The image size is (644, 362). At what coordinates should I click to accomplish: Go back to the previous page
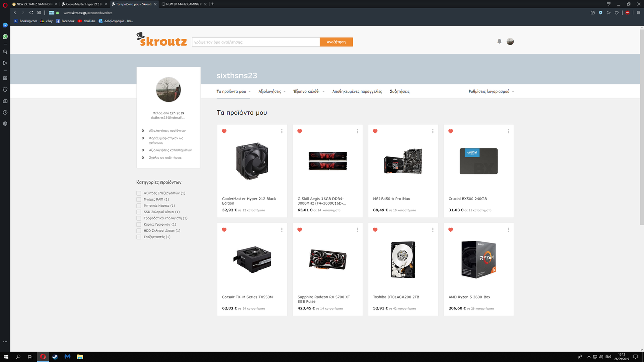[x=15, y=12]
